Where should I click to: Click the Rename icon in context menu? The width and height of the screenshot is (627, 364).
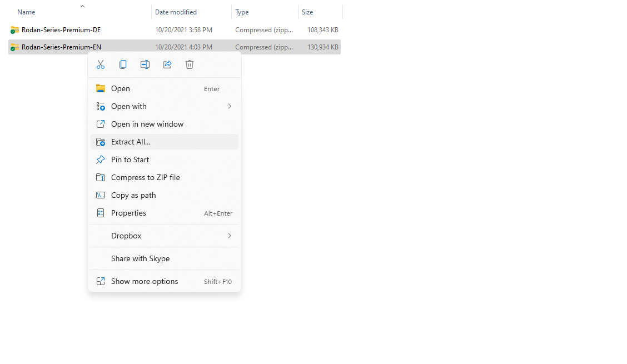pos(145,64)
